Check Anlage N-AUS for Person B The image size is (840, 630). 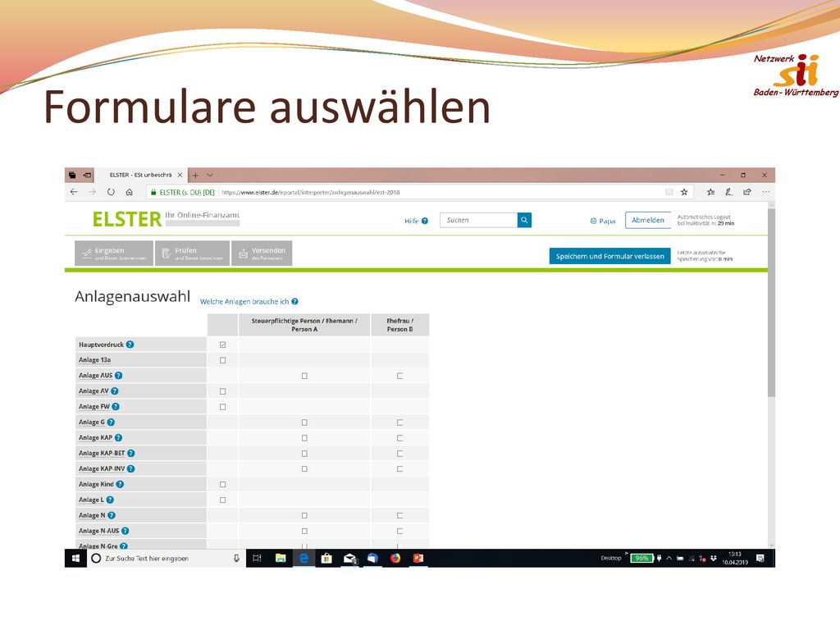pos(399,531)
